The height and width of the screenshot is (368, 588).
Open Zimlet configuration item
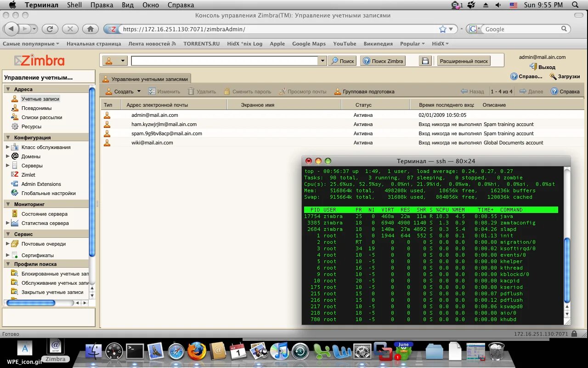pos(28,175)
